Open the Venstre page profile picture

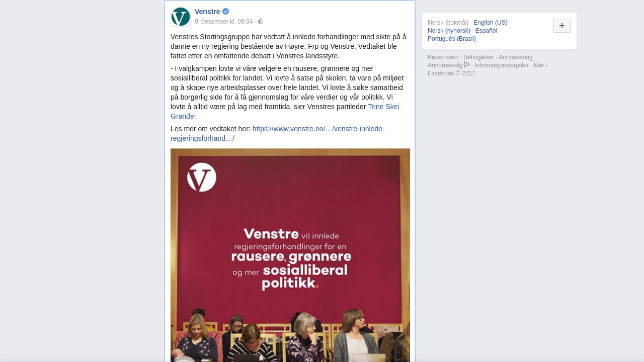181,17
